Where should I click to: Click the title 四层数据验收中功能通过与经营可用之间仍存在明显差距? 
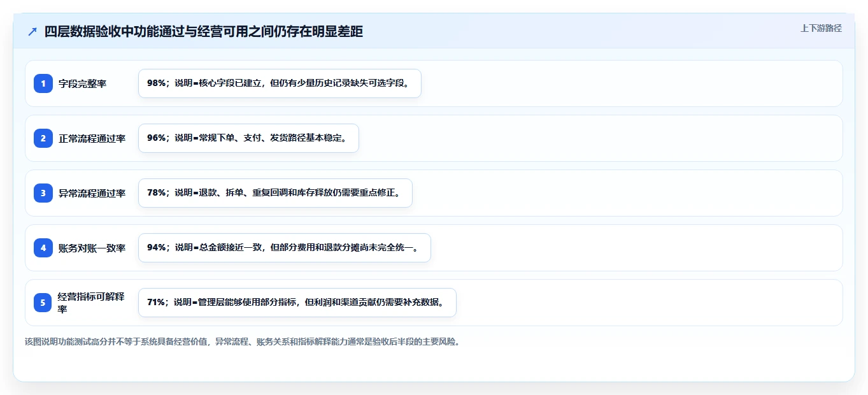click(x=204, y=32)
